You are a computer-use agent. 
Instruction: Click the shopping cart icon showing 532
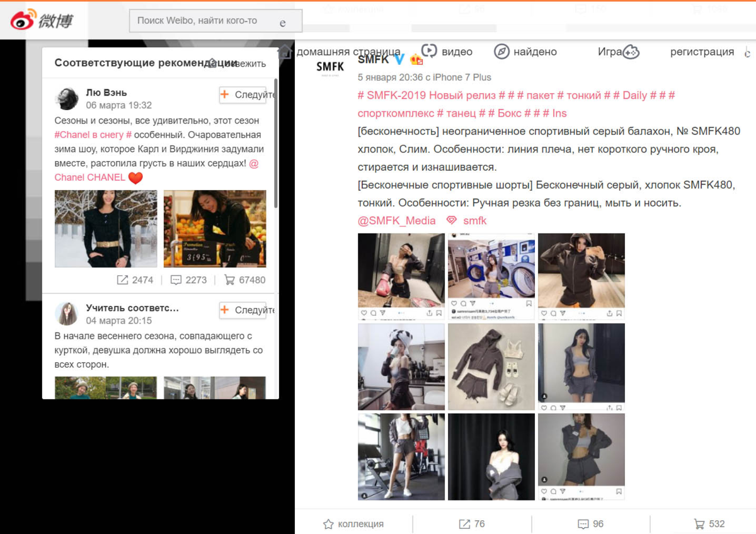pyautogui.click(x=699, y=523)
